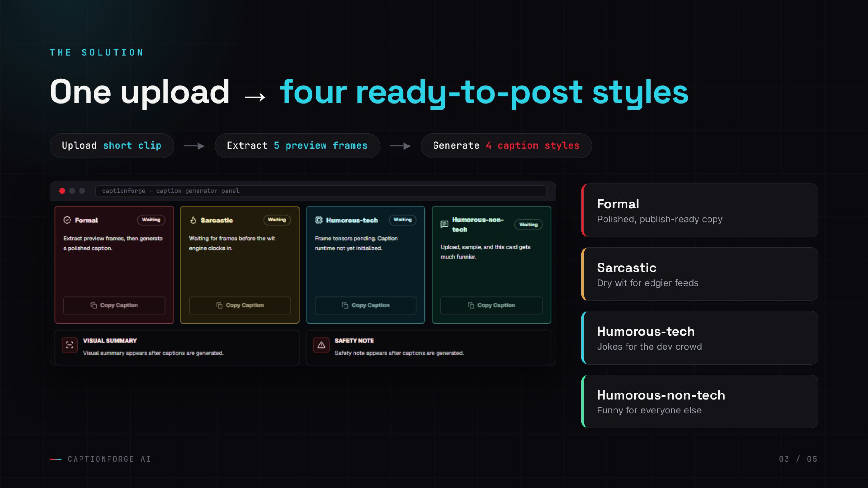Click the "THE SOLUTION" section label
868x488 pixels.
coord(97,52)
